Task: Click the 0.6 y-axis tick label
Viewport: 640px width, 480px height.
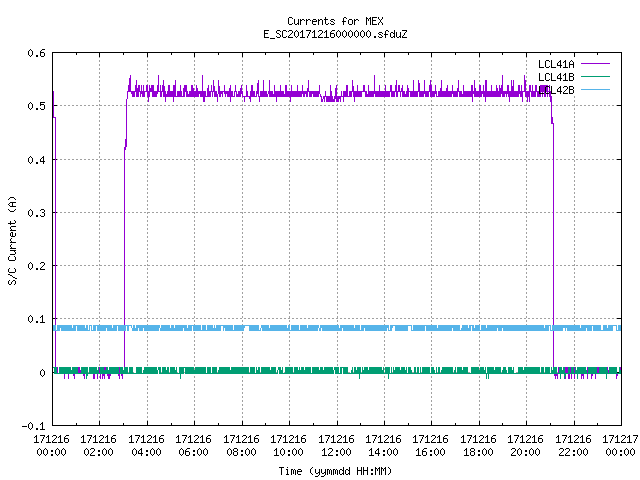Action: pyautogui.click(x=36, y=53)
